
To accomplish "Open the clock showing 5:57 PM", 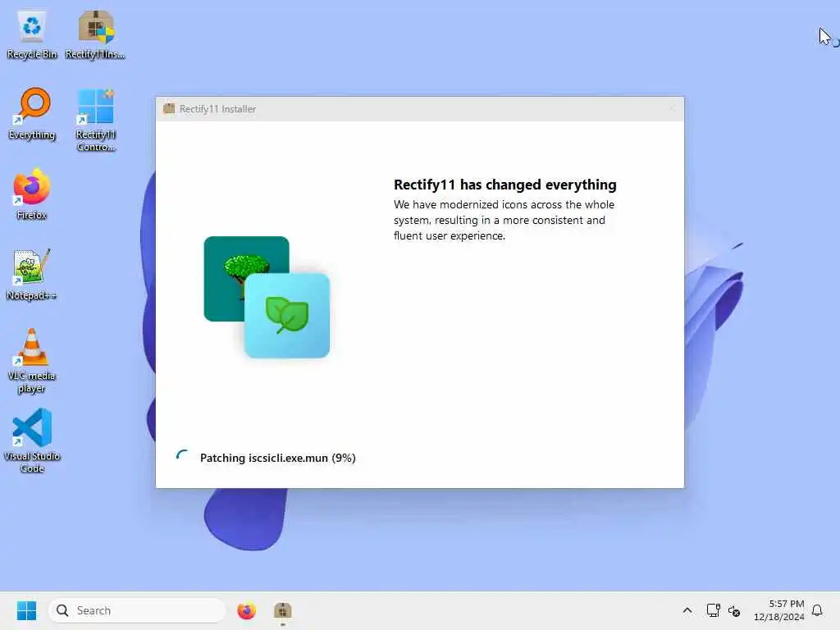I will tap(779, 610).
